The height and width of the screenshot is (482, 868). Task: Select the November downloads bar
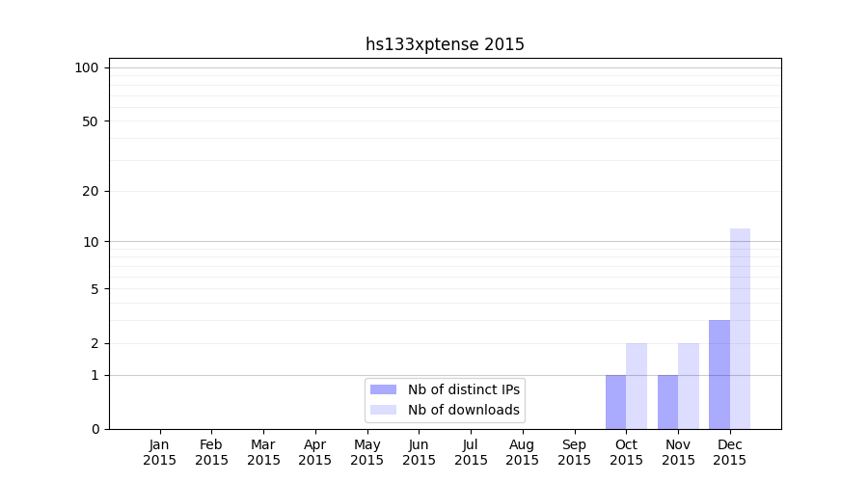(x=689, y=386)
